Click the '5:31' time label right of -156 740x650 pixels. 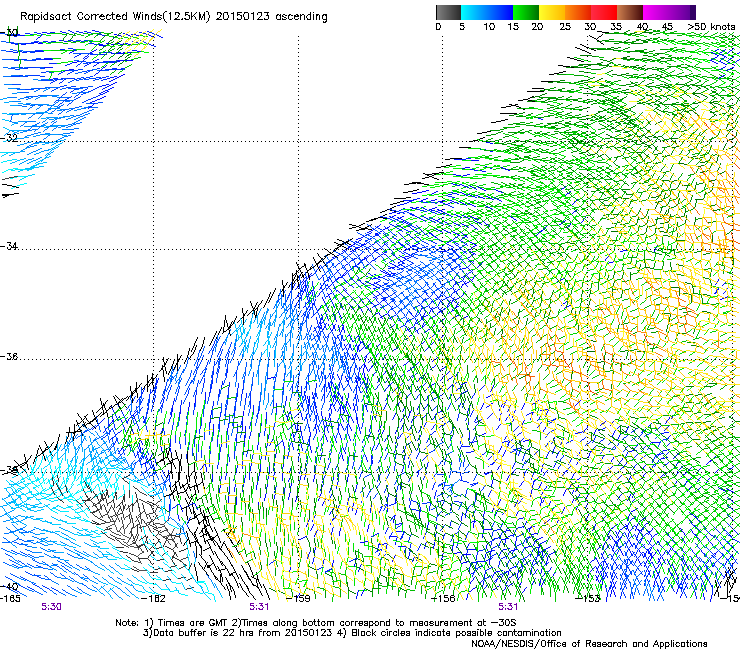(x=508, y=607)
